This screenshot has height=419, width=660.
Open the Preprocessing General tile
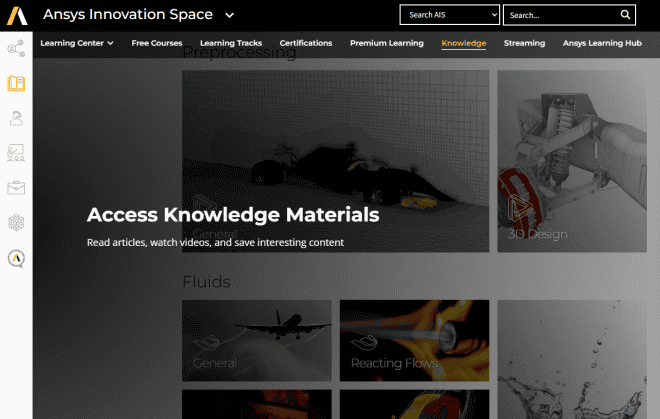pos(335,161)
